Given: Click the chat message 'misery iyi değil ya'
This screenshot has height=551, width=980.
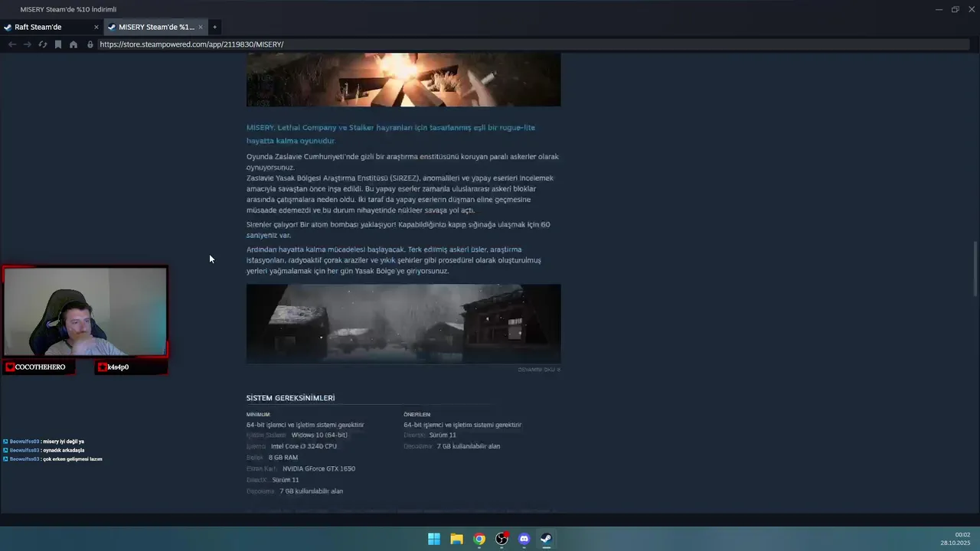Looking at the screenshot, I should (64, 442).
